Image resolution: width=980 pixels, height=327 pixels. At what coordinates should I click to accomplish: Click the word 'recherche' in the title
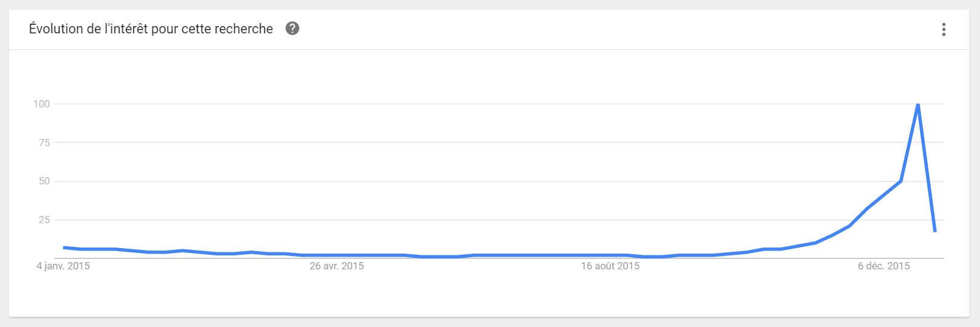[245, 29]
